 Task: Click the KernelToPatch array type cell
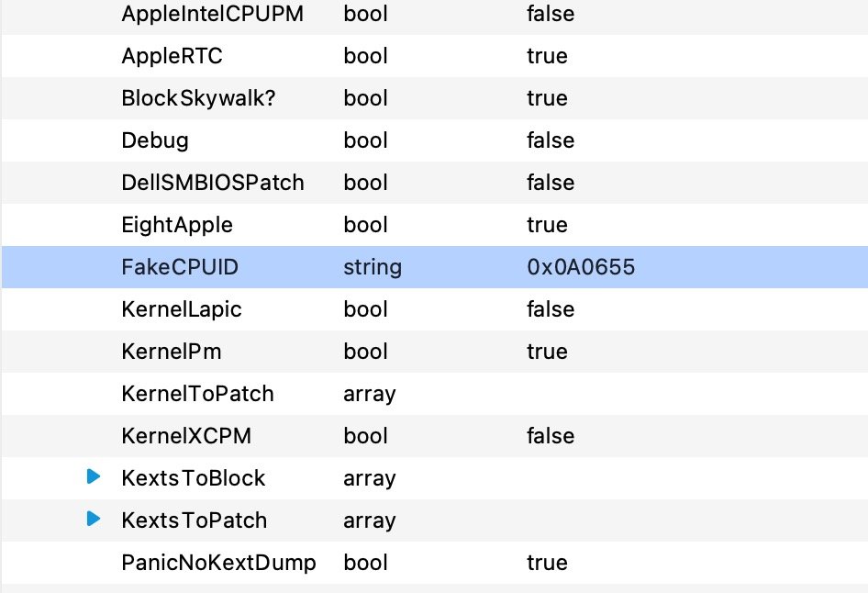tap(370, 394)
